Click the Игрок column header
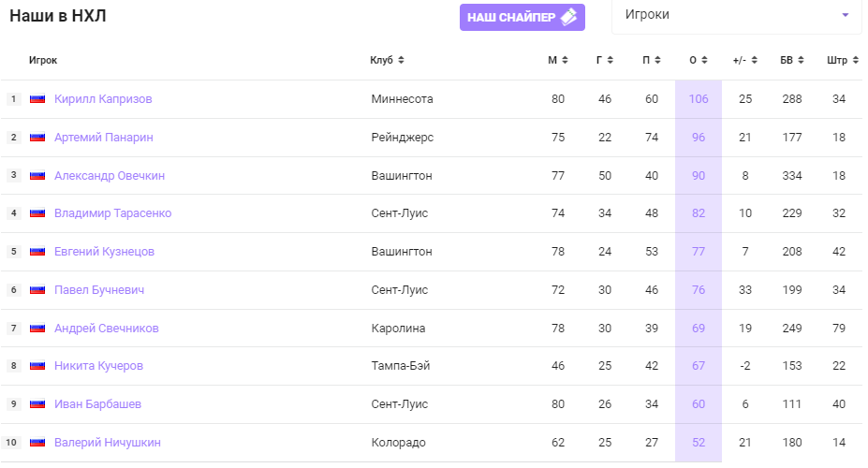868x468 pixels. click(x=43, y=61)
